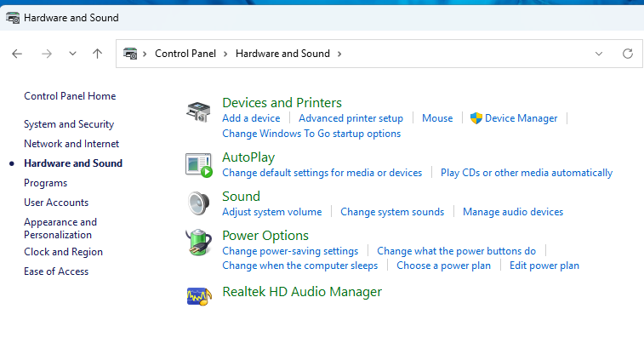The width and height of the screenshot is (644, 360).
Task: Select the Power Options battery icon
Action: coord(199,243)
